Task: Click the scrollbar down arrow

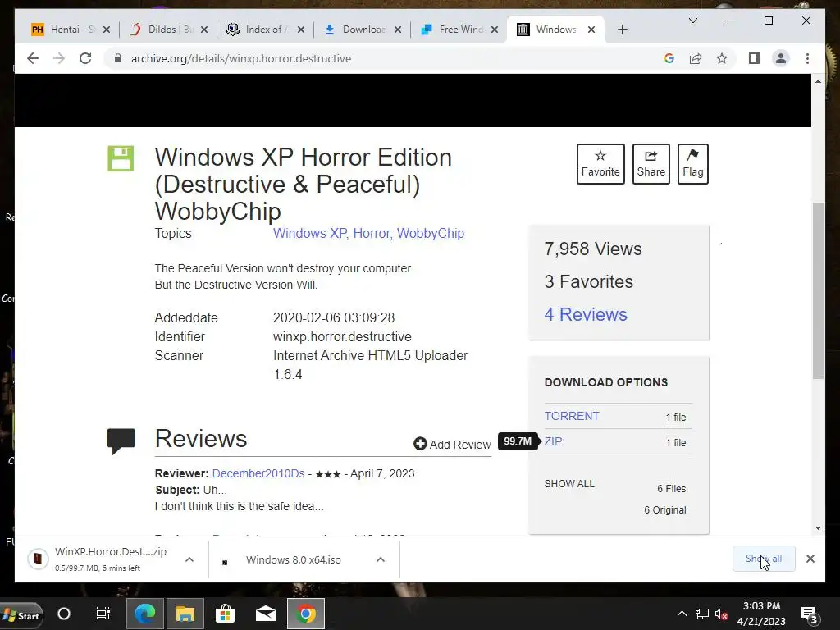Action: coord(818,528)
